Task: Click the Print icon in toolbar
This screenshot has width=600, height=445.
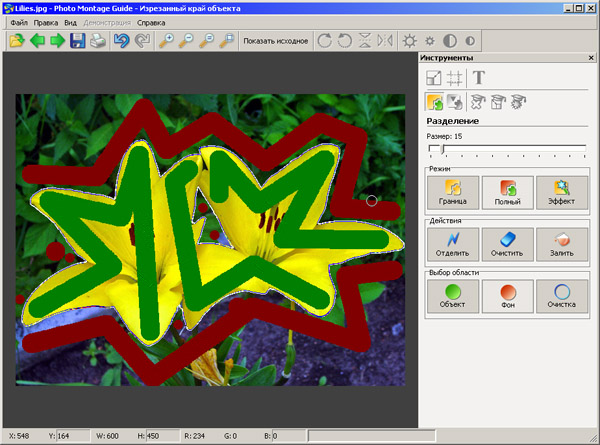Action: 98,41
